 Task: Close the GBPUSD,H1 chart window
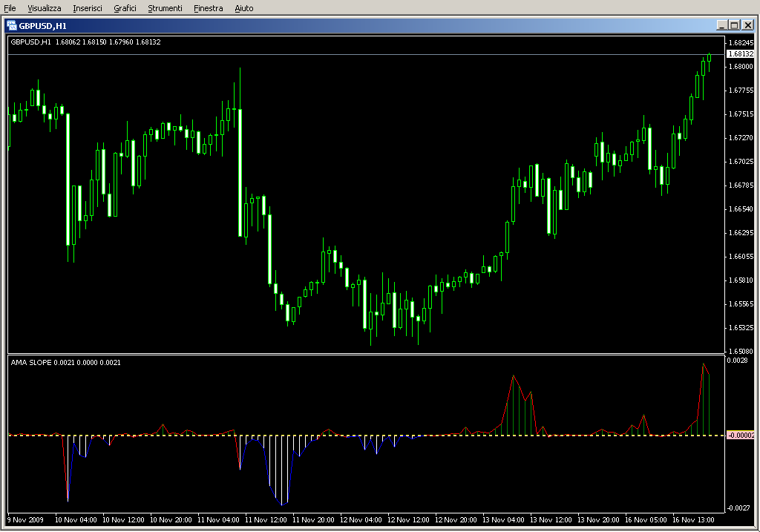pos(748,25)
